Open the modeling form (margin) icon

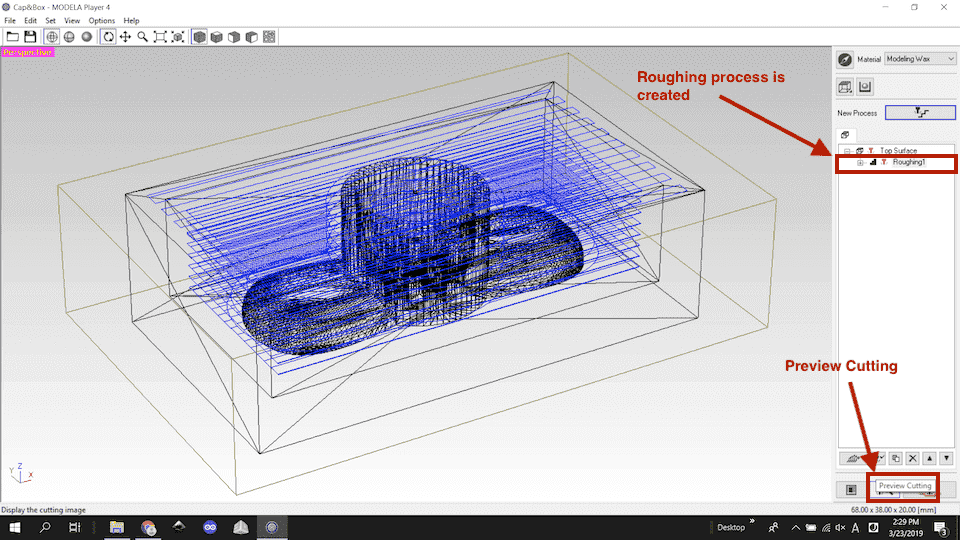pos(864,87)
